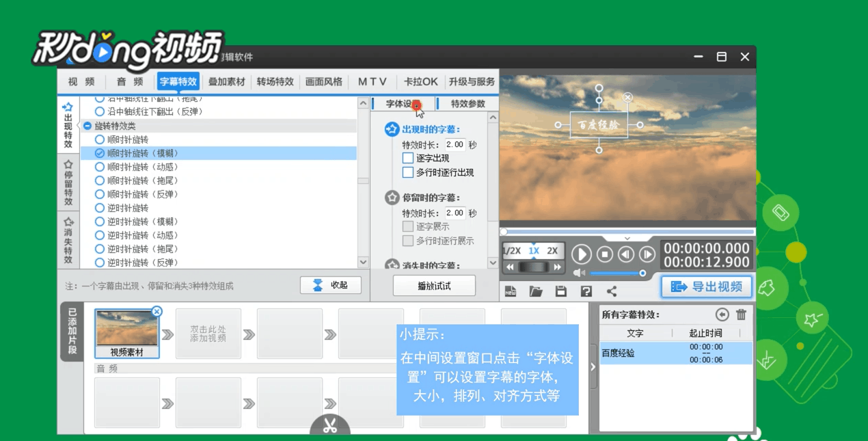Open the 卡拉OK tab
868x441 pixels.
pyautogui.click(x=421, y=81)
